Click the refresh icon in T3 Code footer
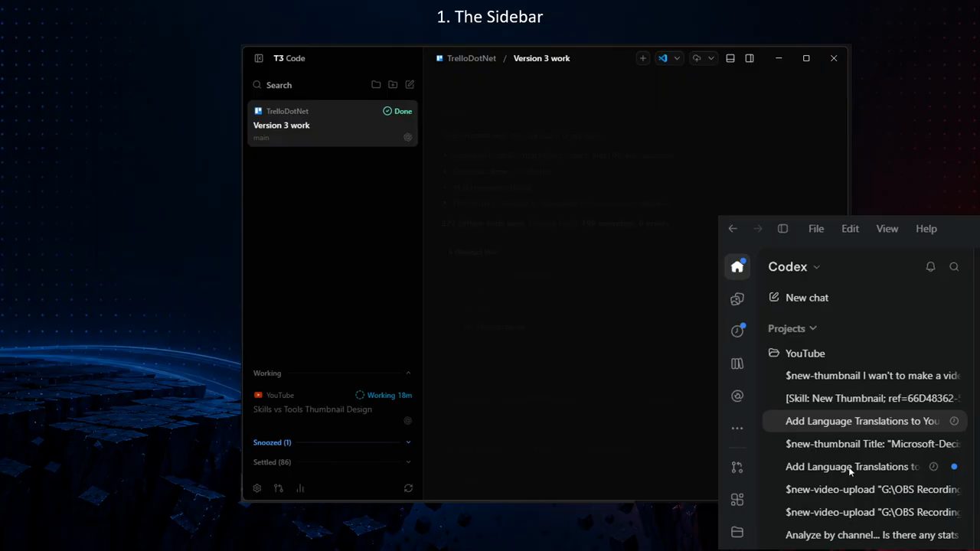 (408, 488)
